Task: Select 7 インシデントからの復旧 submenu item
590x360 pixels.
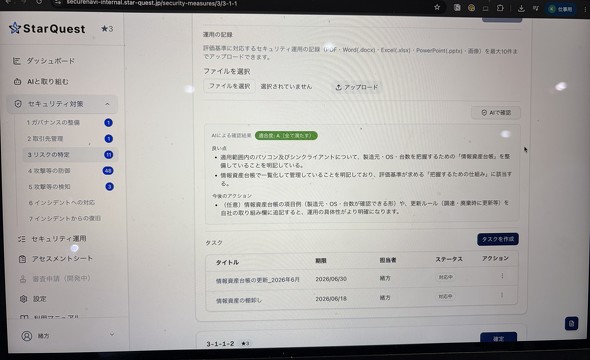Action: tap(65, 218)
